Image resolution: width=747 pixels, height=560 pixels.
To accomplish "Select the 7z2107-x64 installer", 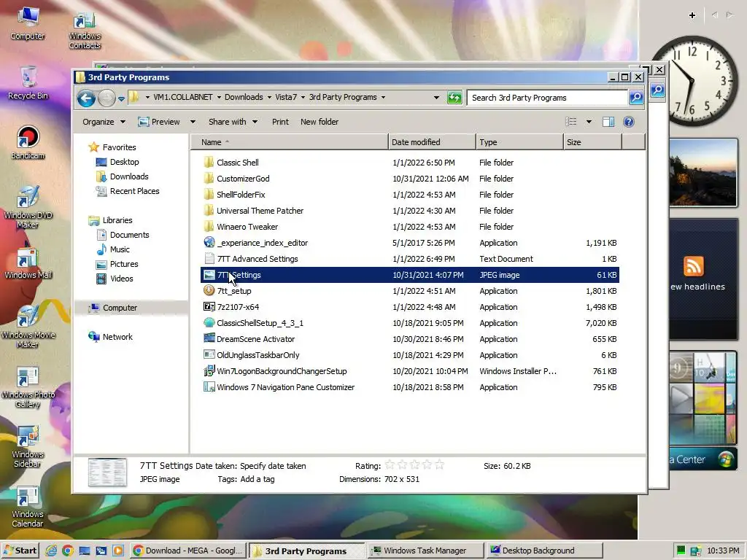I will click(x=410, y=307).
